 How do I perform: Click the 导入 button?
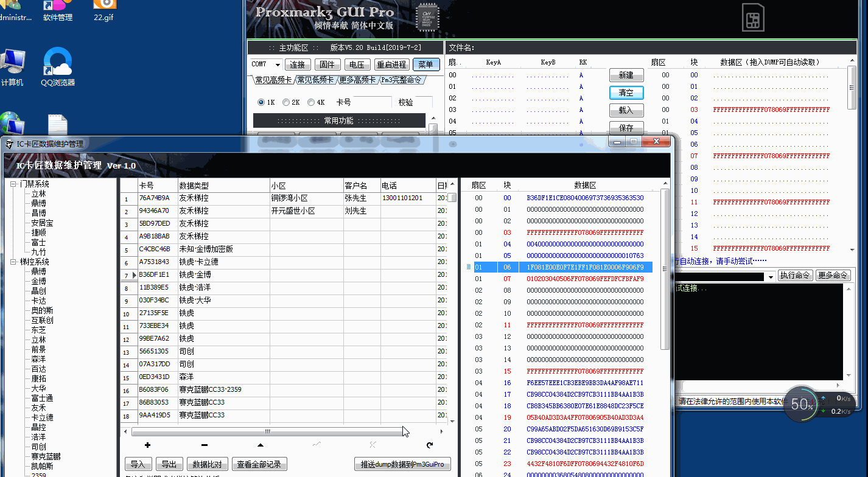[138, 464]
